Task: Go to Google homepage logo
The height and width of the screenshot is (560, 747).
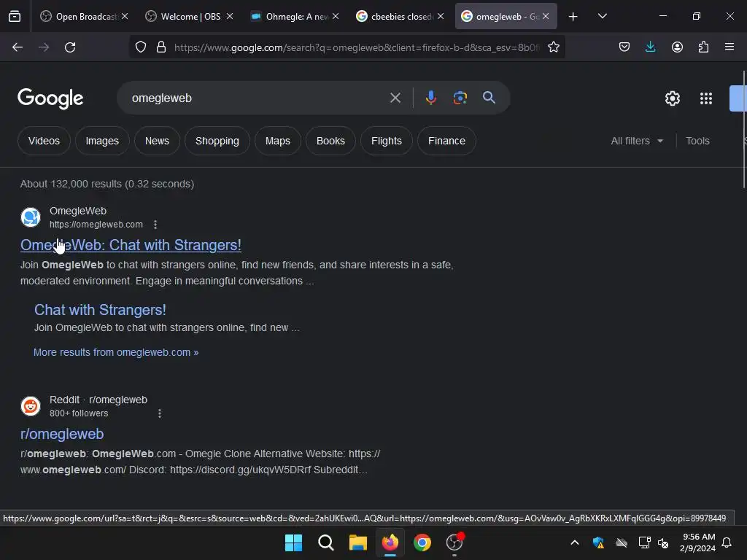Action: pyautogui.click(x=50, y=98)
